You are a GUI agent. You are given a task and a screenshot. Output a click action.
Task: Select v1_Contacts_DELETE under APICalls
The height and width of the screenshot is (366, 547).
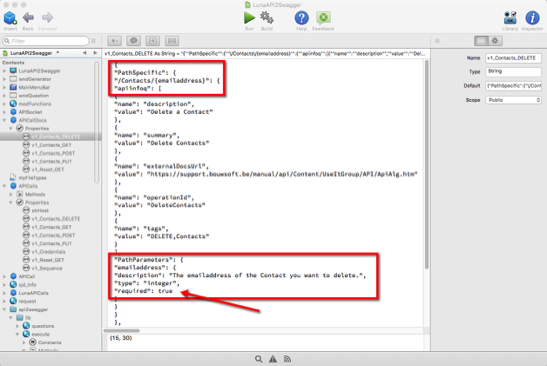pos(55,219)
